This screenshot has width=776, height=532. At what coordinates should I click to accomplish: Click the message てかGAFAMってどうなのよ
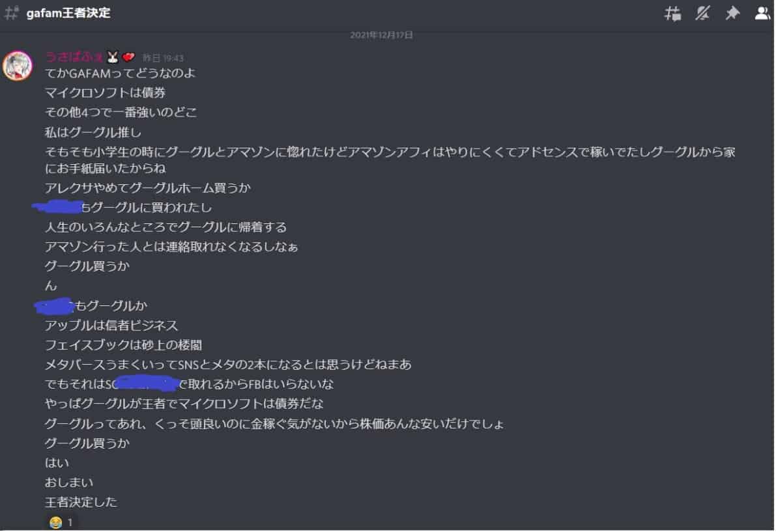121,74
